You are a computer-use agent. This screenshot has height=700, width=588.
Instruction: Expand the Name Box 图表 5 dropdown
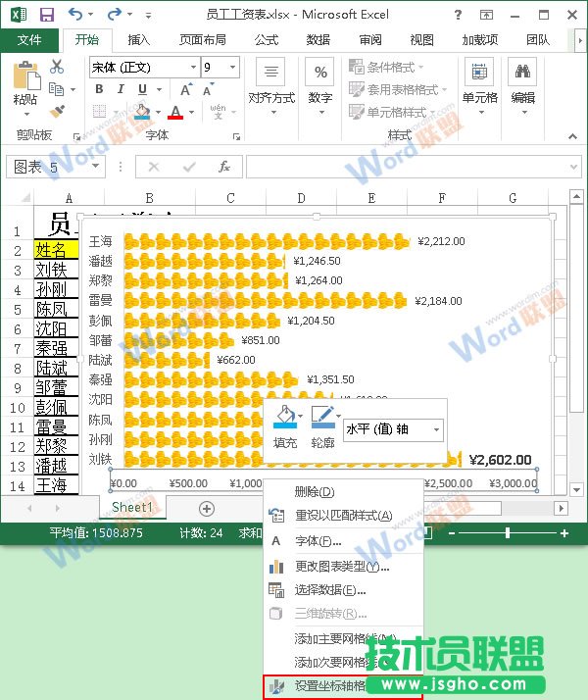pos(95,166)
